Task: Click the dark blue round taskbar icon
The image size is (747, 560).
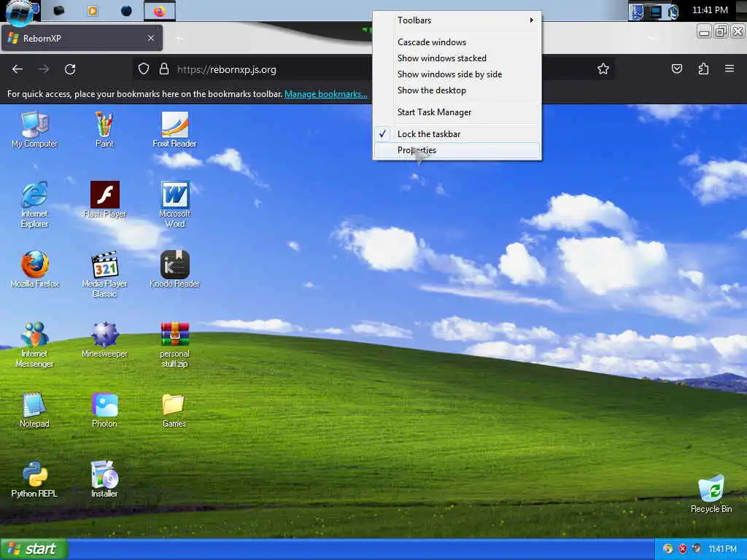Action: (x=126, y=10)
